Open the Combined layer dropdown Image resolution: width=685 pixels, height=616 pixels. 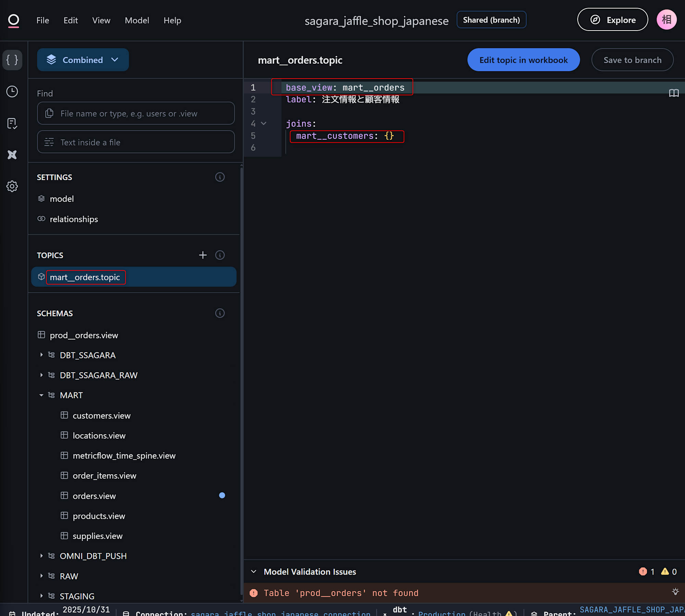[x=83, y=60]
